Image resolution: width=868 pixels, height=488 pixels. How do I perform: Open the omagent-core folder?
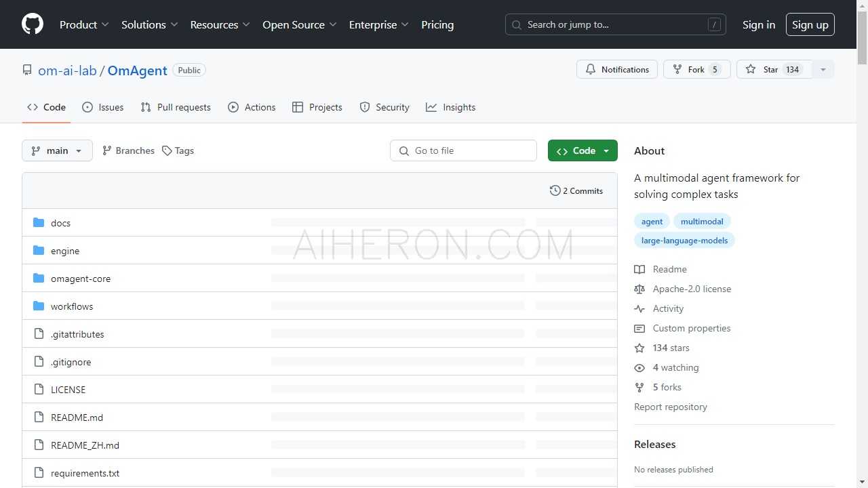(x=81, y=279)
